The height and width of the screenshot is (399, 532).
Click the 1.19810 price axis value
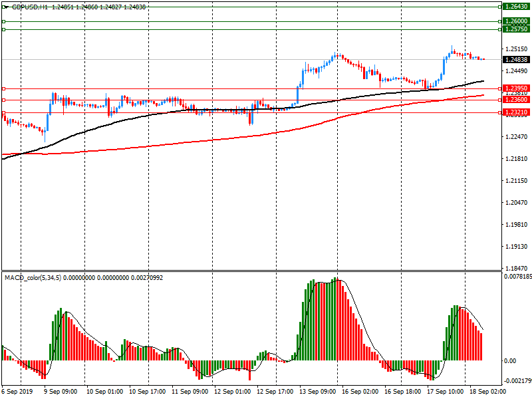[517, 225]
